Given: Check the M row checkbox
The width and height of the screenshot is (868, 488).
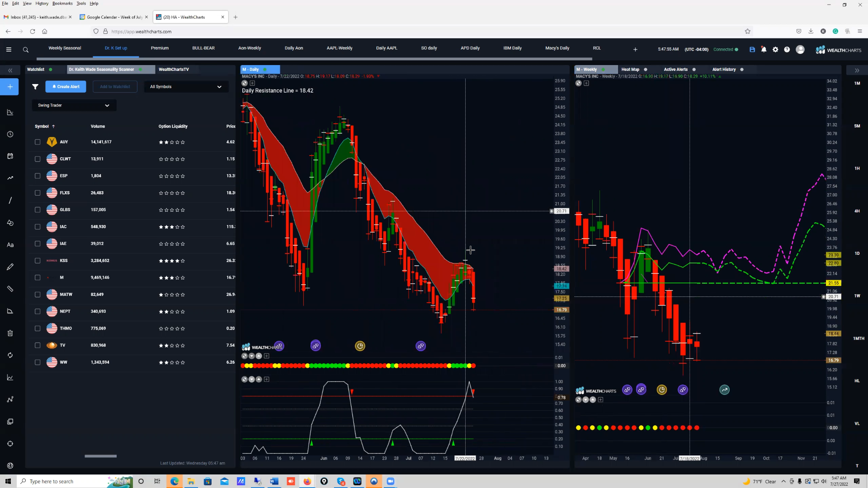Looking at the screenshot, I should point(38,277).
